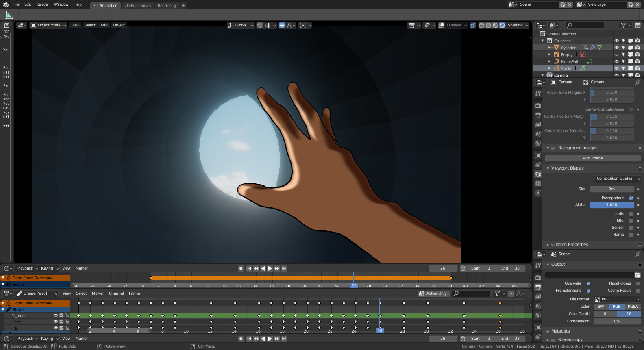The height and width of the screenshot is (350, 644).
Task: Toggle X-ray icon next to Overlays
Action: click(x=473, y=25)
